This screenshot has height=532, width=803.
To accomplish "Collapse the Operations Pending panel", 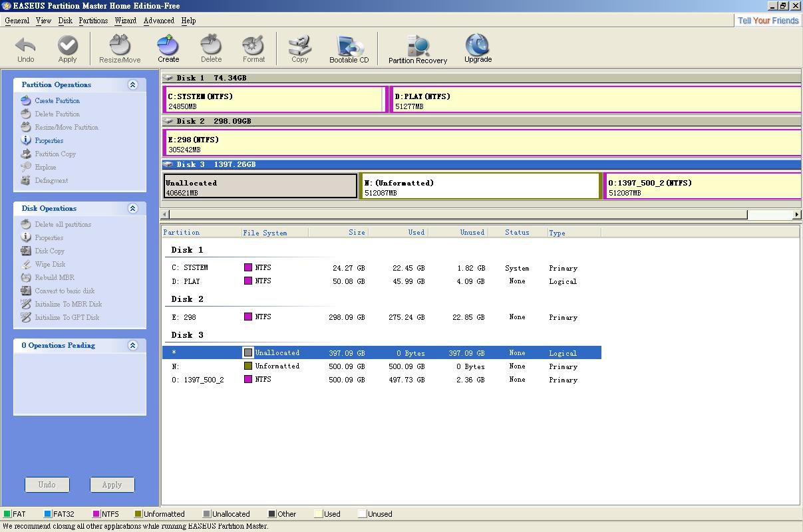I will [132, 346].
